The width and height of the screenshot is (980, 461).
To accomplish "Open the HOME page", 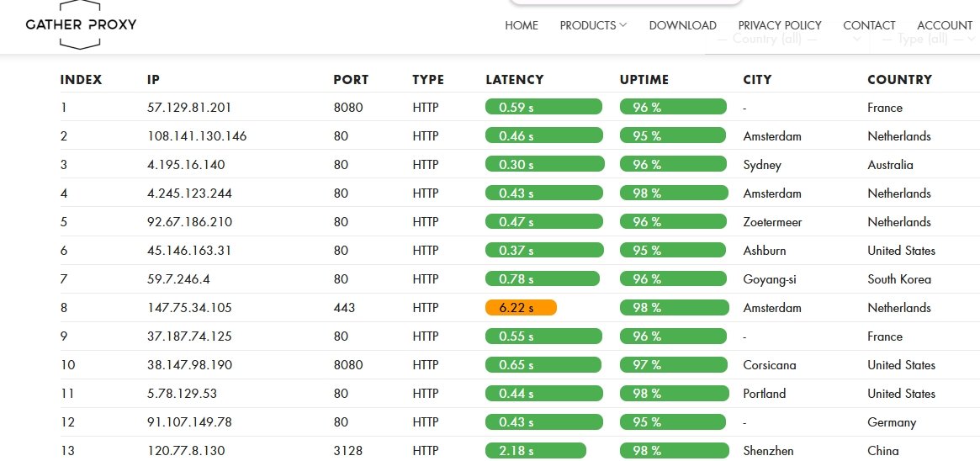I will 522,25.
